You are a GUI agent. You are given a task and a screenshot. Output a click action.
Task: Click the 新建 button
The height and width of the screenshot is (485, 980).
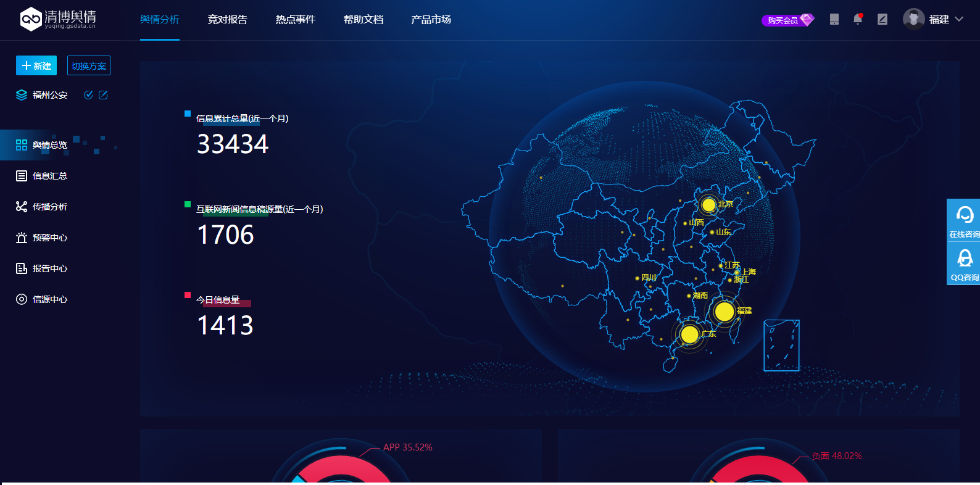click(36, 66)
